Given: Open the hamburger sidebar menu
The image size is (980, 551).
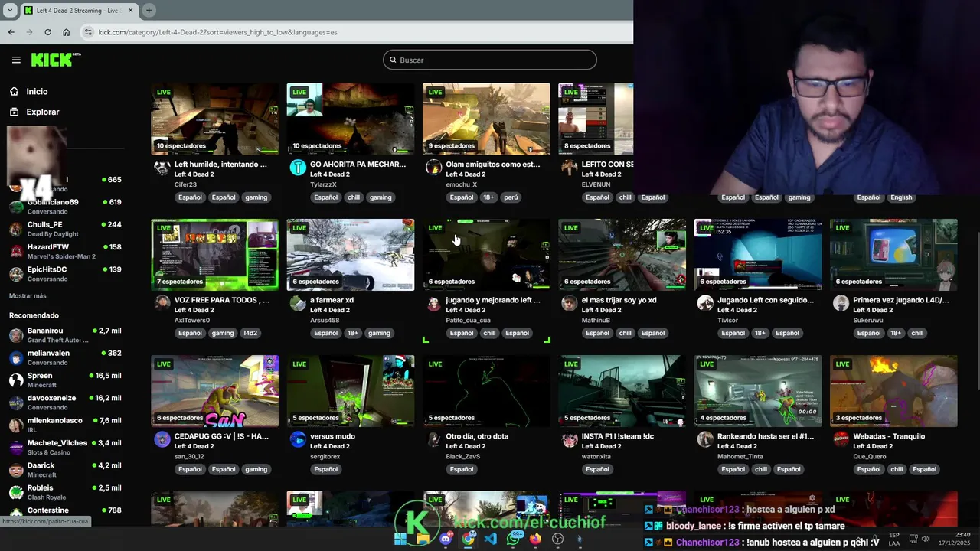Looking at the screenshot, I should (x=16, y=60).
